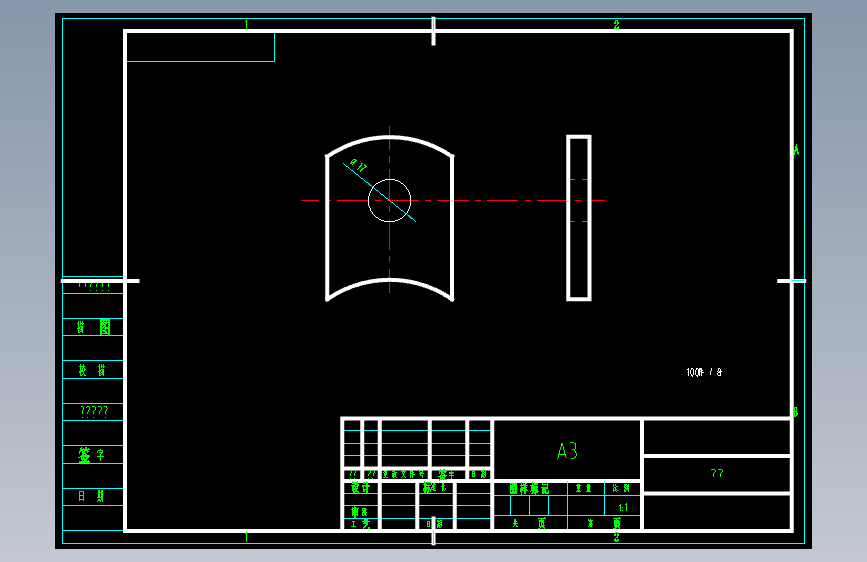Click the green "A3" text in the title block
This screenshot has width=867, height=562.
point(567,451)
